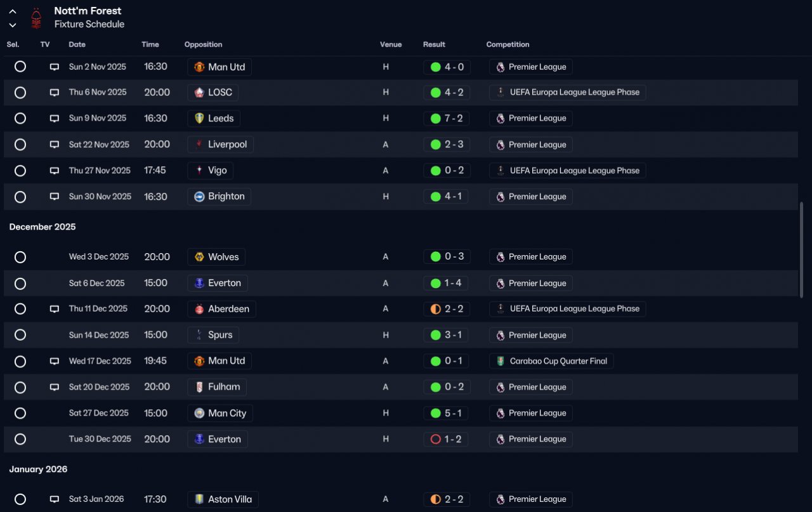Click the Brighton club badge icon
The height and width of the screenshot is (512, 812).
199,197
